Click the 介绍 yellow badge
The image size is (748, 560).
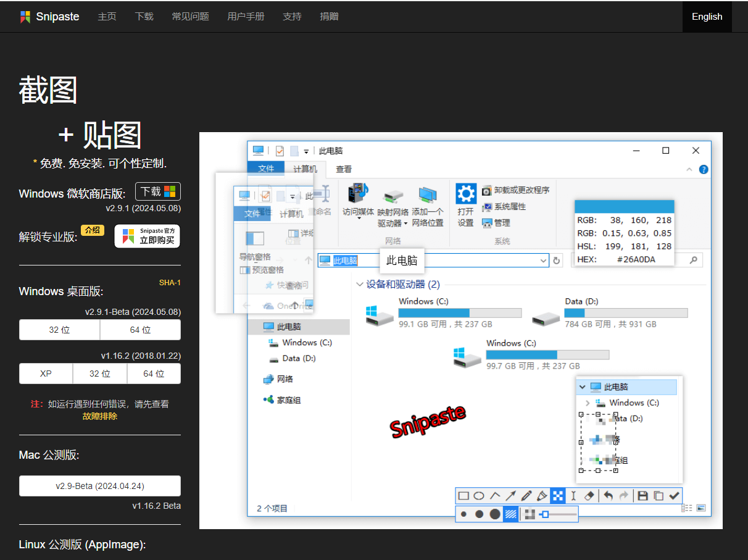(93, 230)
